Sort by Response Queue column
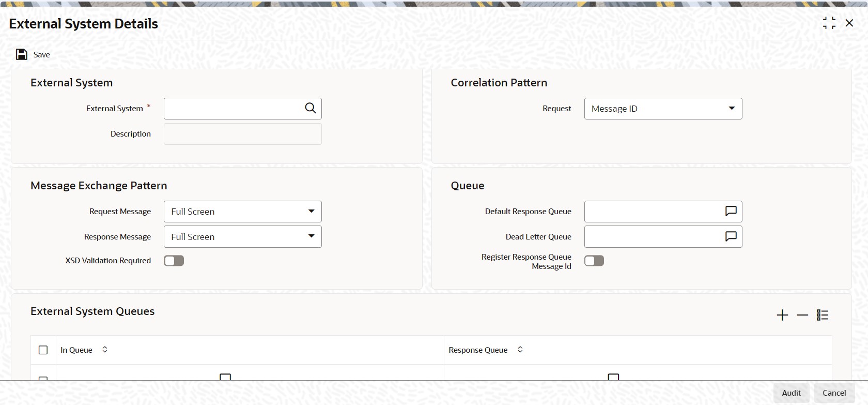Image resolution: width=868 pixels, height=405 pixels. point(520,350)
